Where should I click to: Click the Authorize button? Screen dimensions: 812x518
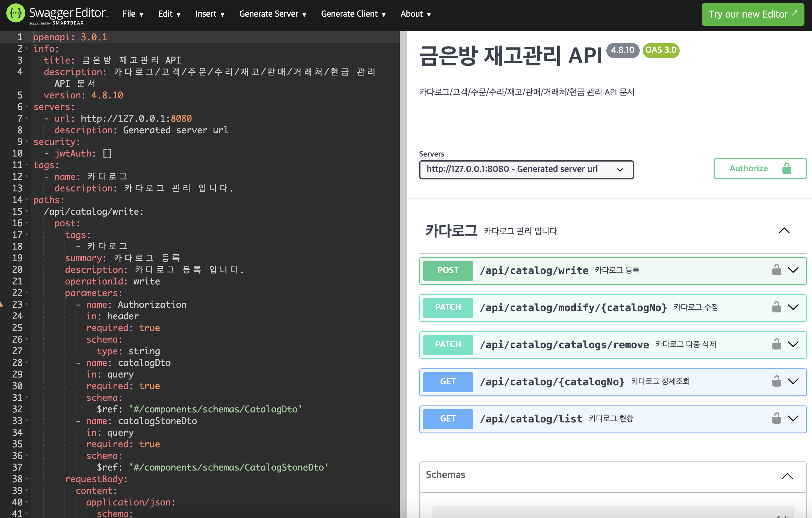tap(760, 168)
